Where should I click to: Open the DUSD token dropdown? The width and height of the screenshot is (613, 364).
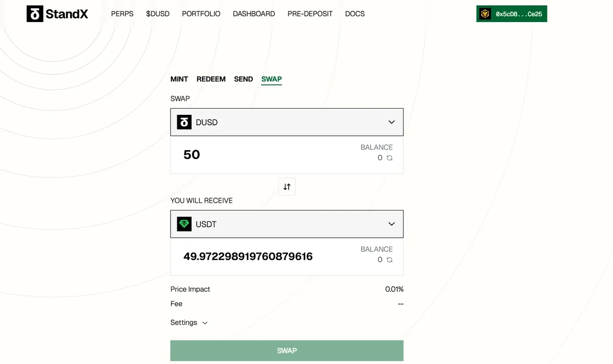[391, 122]
